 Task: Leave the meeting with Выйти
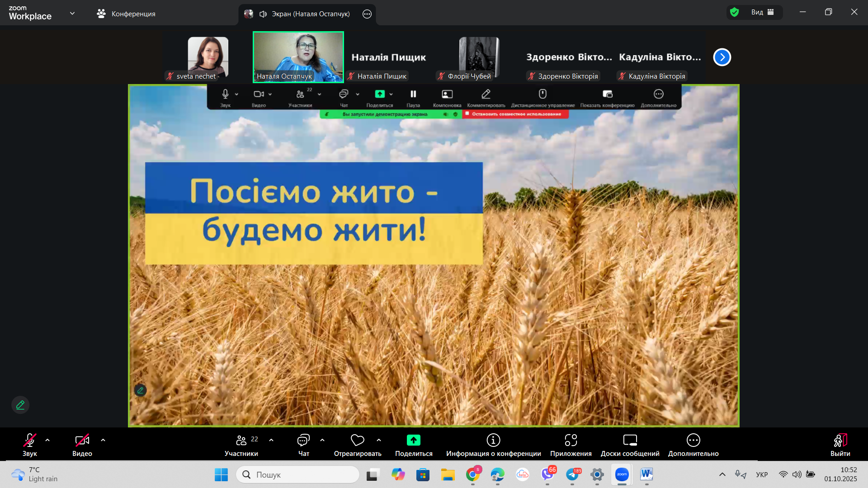click(840, 441)
